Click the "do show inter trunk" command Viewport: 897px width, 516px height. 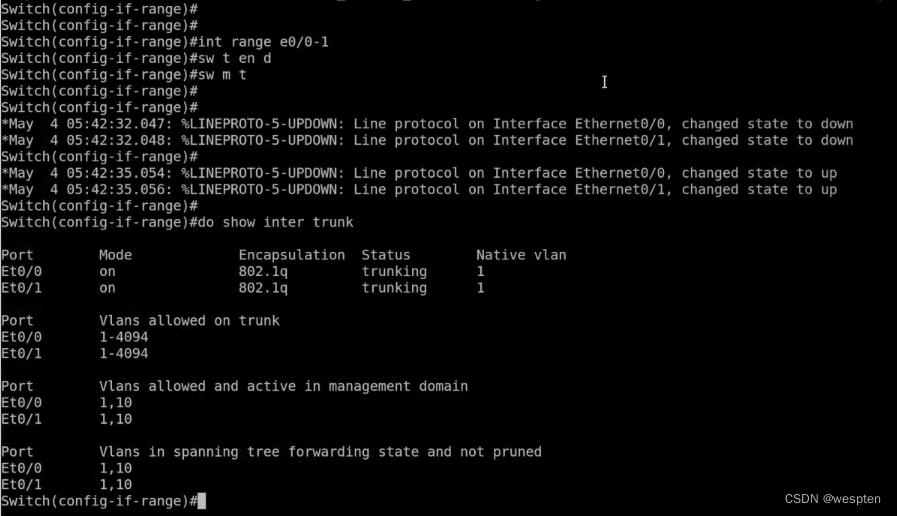coord(275,222)
